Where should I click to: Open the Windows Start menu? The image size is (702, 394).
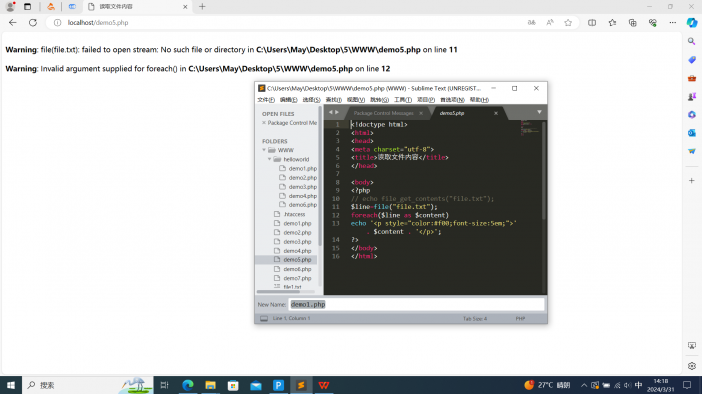click(11, 385)
